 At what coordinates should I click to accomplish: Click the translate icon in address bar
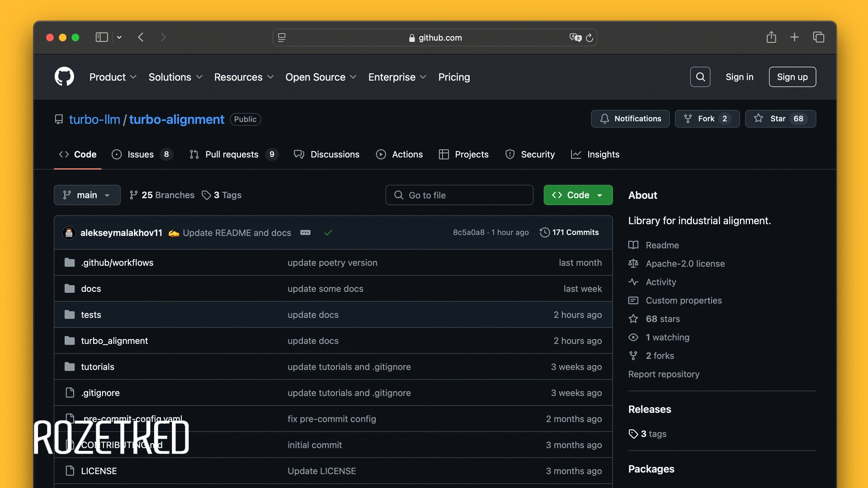pyautogui.click(x=575, y=38)
